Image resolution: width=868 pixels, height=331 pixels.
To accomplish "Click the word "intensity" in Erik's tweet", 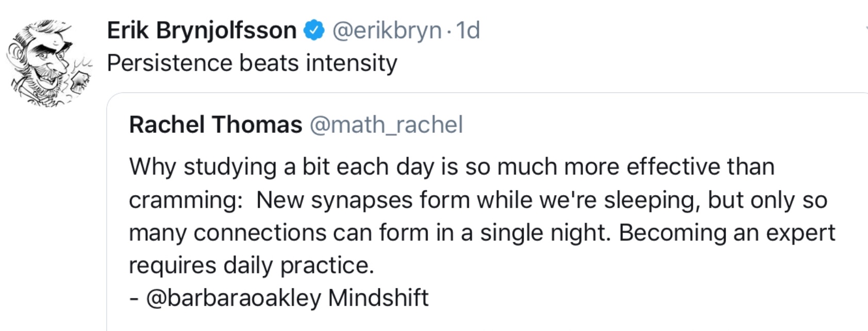I will click(352, 63).
